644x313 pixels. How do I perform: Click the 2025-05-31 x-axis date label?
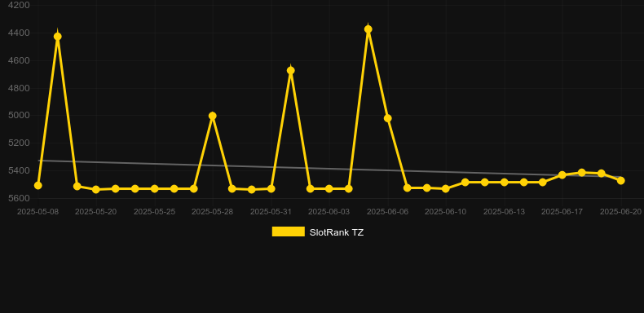tap(271, 212)
